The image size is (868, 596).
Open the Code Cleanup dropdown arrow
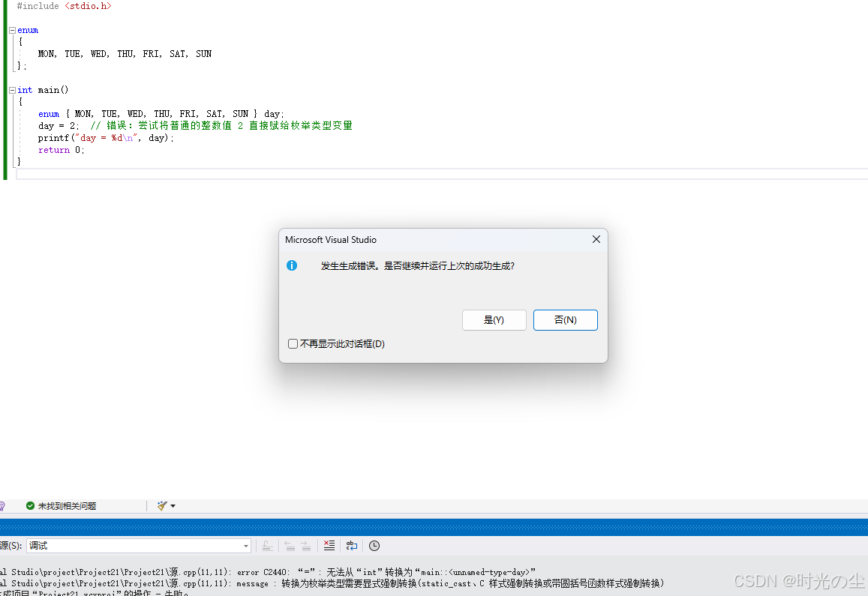point(172,505)
